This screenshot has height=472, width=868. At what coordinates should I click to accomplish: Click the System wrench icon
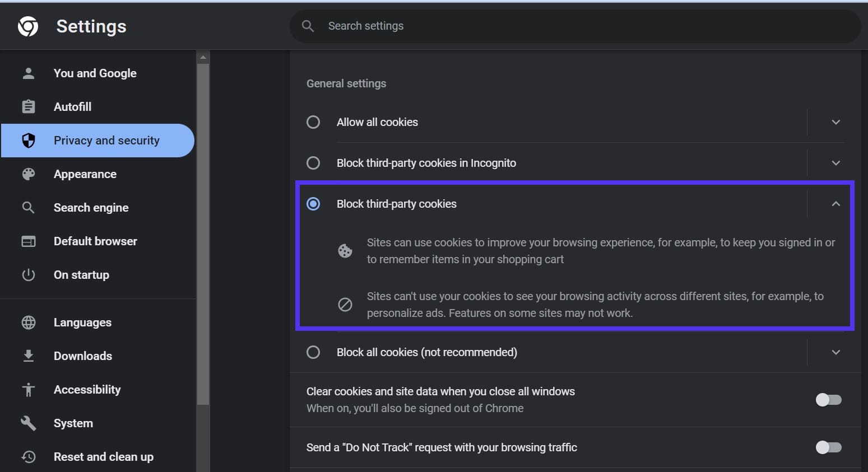(29, 423)
